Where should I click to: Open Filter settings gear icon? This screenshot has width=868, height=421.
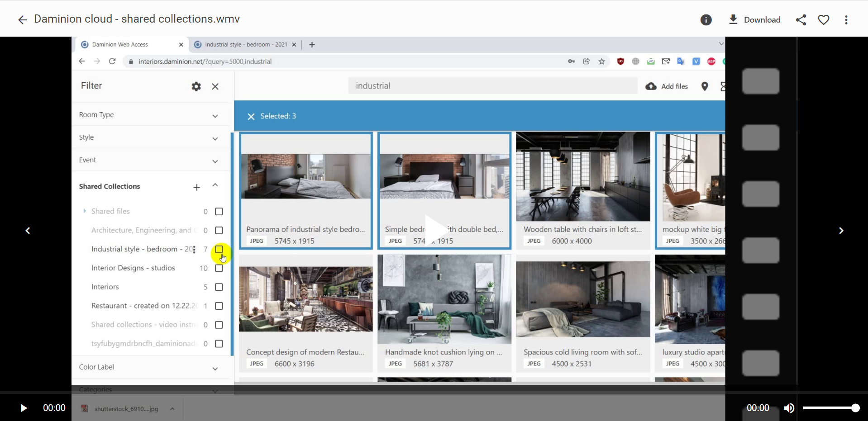point(196,86)
